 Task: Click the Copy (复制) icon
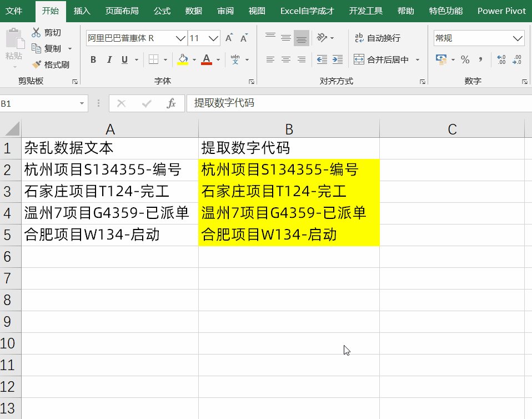coord(36,48)
